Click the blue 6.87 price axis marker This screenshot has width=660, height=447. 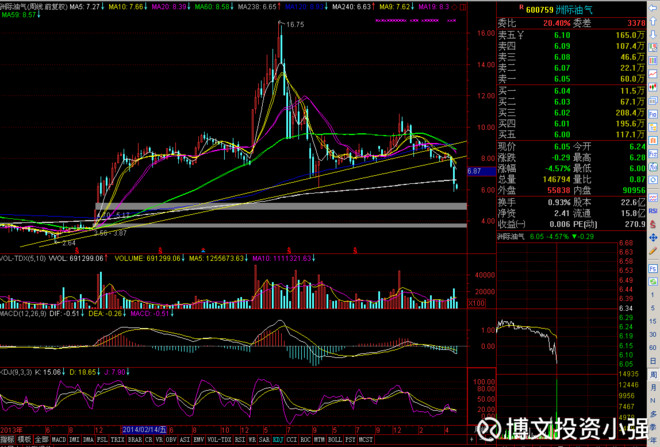click(x=481, y=171)
